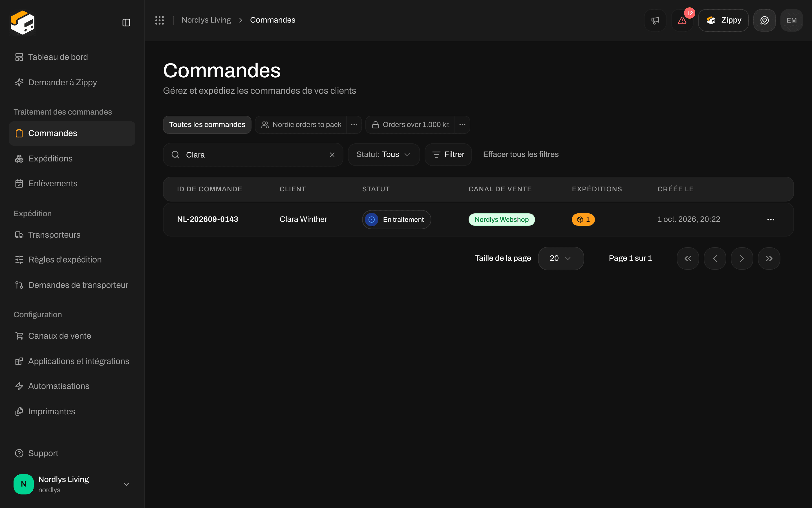The height and width of the screenshot is (508, 812).
Task: Open page size dropdown showing 20
Action: (x=561, y=258)
